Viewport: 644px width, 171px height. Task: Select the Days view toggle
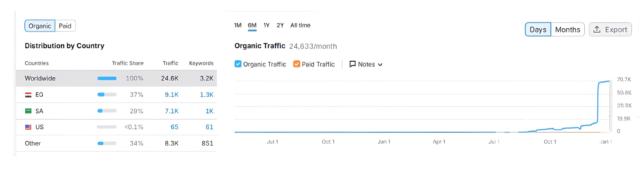point(538,30)
